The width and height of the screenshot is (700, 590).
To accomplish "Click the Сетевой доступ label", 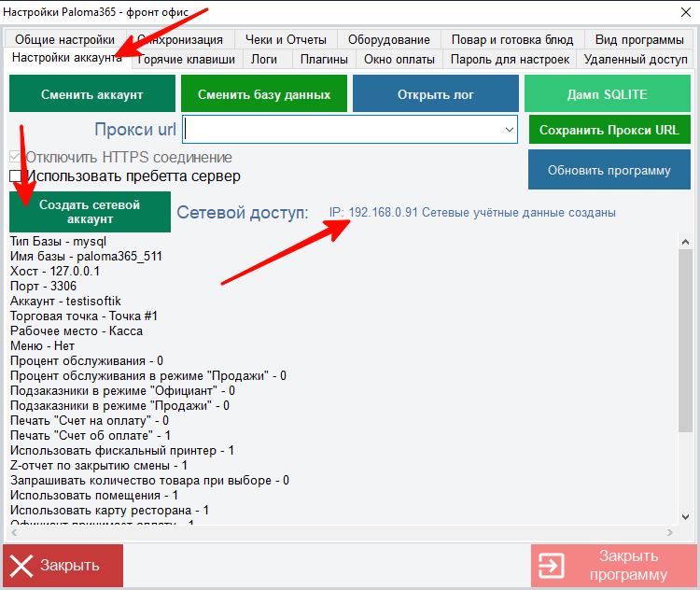I will [x=243, y=213].
